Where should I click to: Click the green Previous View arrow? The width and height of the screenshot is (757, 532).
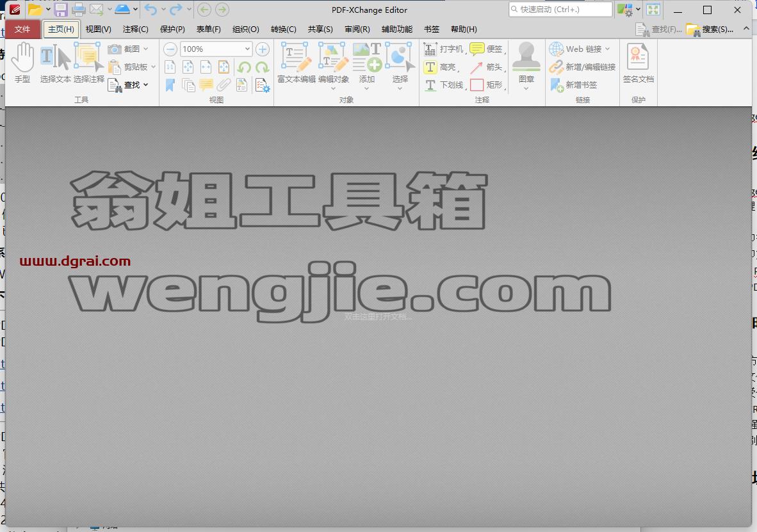(204, 10)
